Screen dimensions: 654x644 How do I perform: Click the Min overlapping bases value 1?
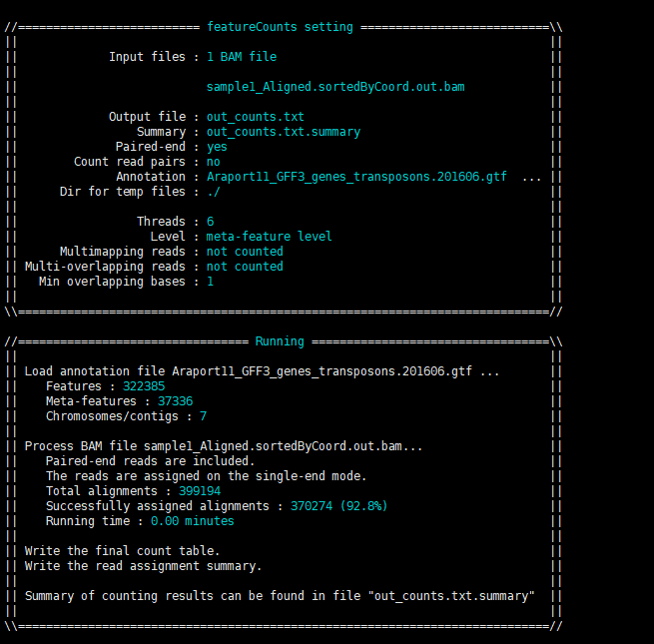pyautogui.click(x=210, y=282)
